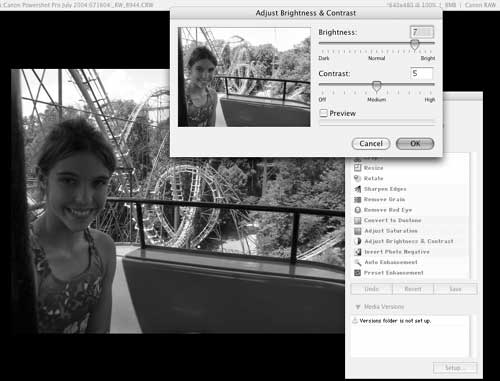Click the Off label under Contrast slider
The image size is (500, 381).
[322, 100]
